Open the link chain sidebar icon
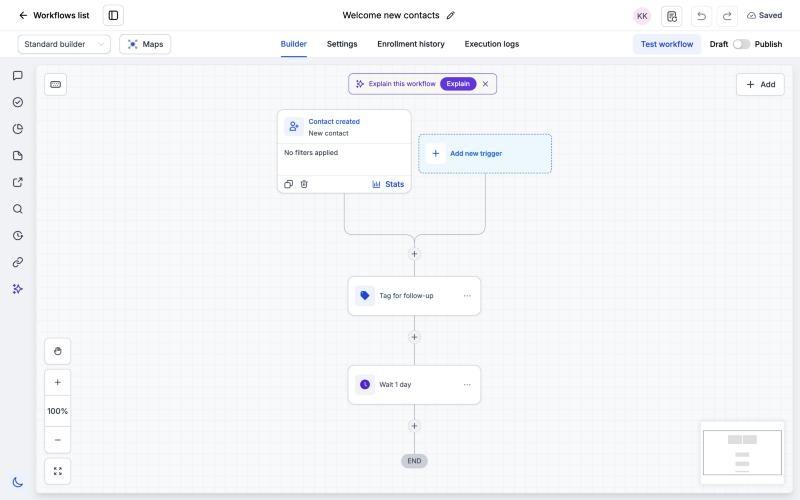This screenshot has width=800, height=500. [x=18, y=262]
